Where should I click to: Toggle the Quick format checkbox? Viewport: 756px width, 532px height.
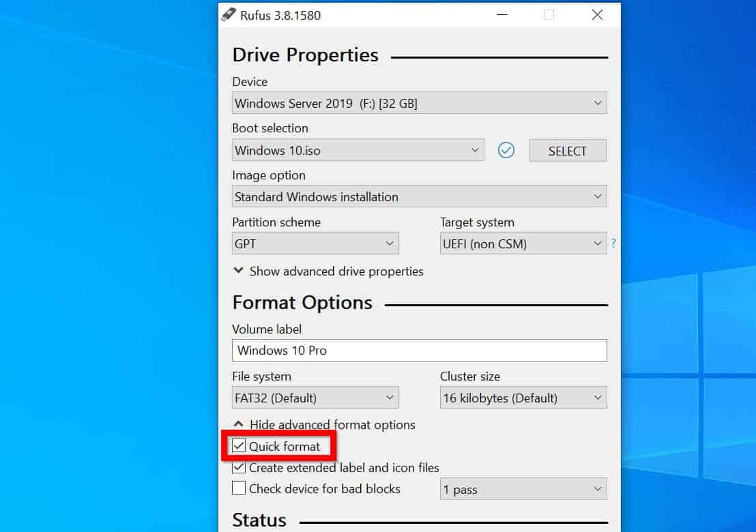pos(239,446)
